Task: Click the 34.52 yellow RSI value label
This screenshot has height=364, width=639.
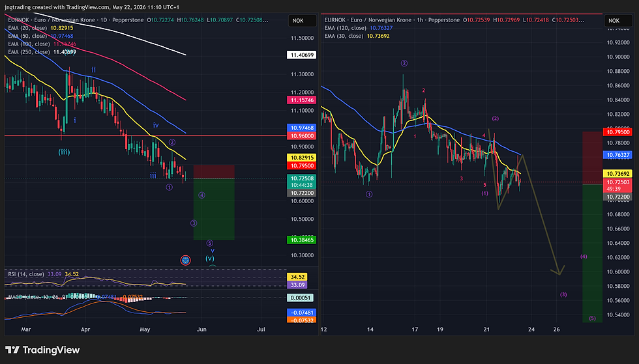Action: pos(297,277)
